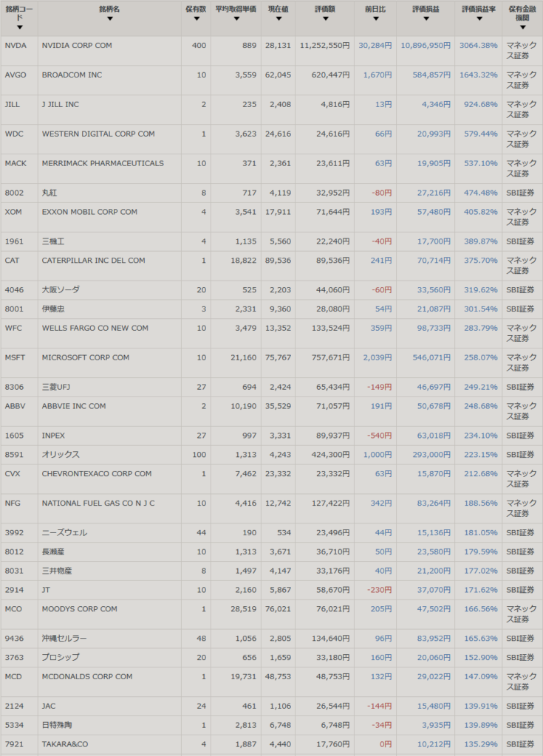Click the 保有数 sort arrow

(197, 18)
